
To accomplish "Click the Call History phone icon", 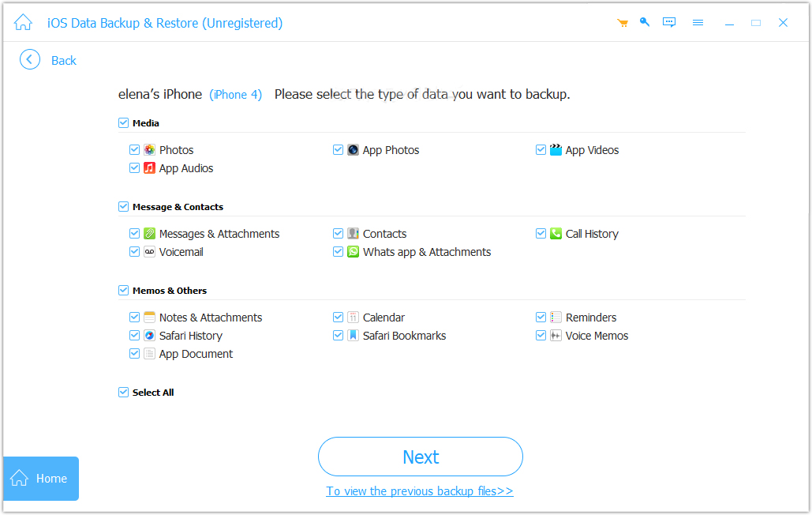I will click(556, 234).
